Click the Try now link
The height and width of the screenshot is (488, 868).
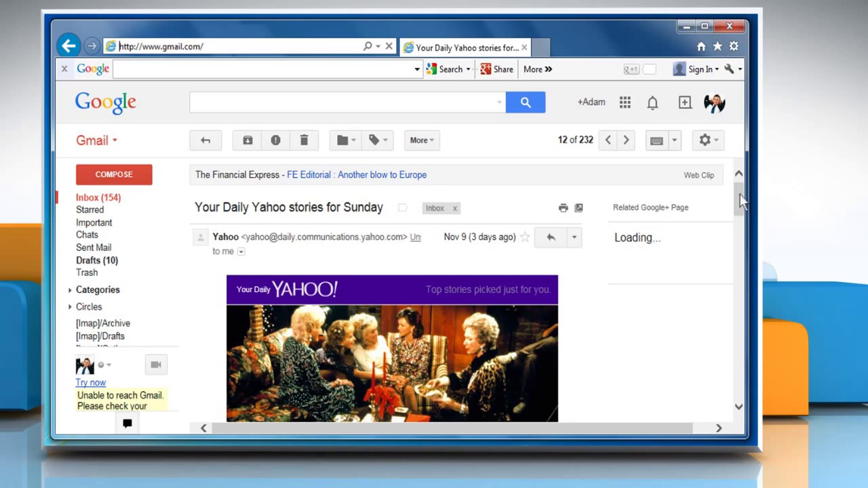[91, 382]
